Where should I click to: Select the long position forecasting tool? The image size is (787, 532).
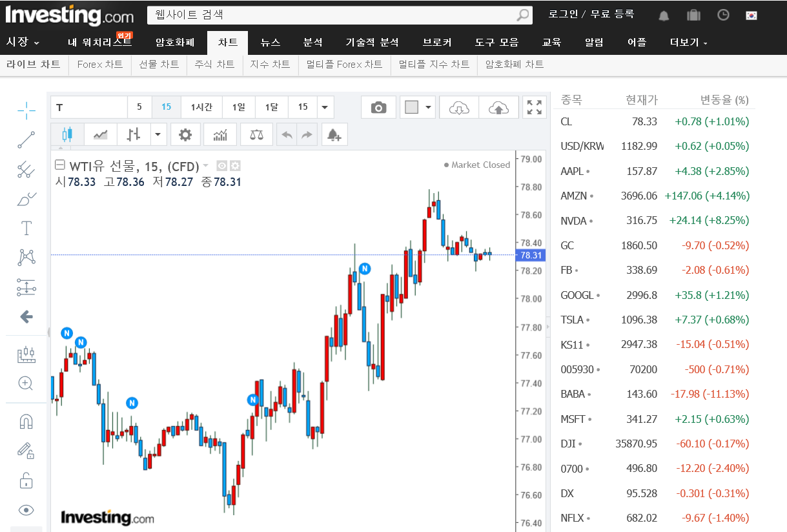pyautogui.click(x=26, y=287)
